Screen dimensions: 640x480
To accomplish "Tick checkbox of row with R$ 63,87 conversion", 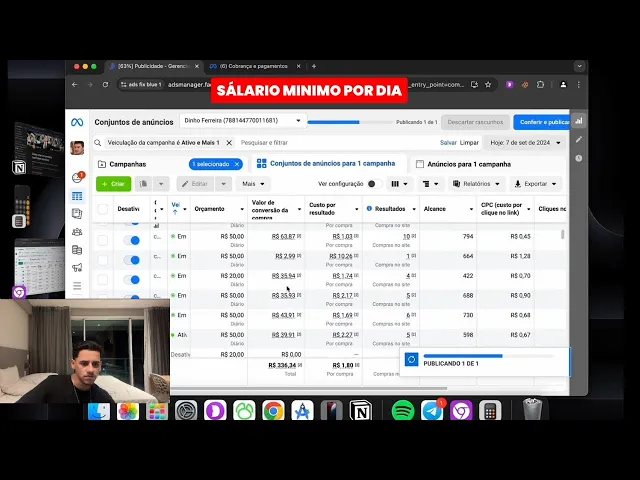I will [x=102, y=240].
